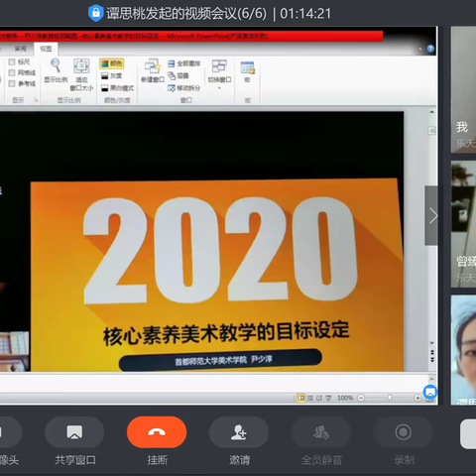
Task: Click the 显示比例 (Zoom) magnifier icon
Action: (x=56, y=65)
